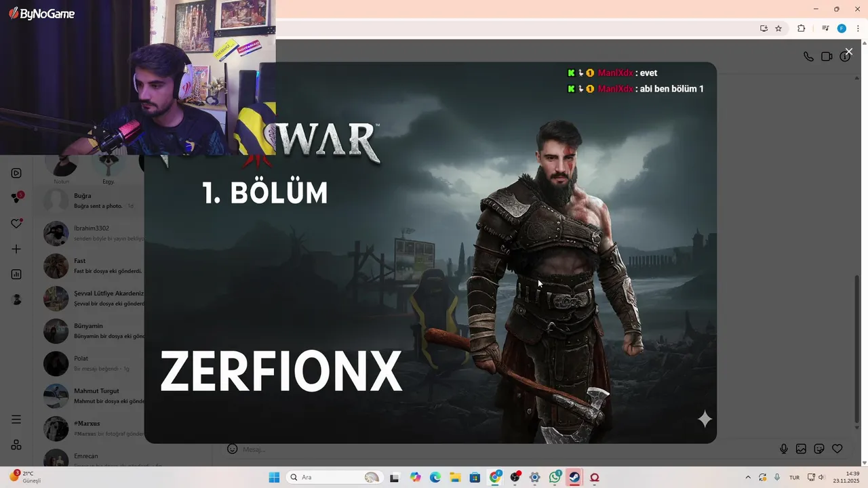Viewport: 868px width, 488px height.
Task: Open the Reels icon in sidebar
Action: tap(16, 173)
